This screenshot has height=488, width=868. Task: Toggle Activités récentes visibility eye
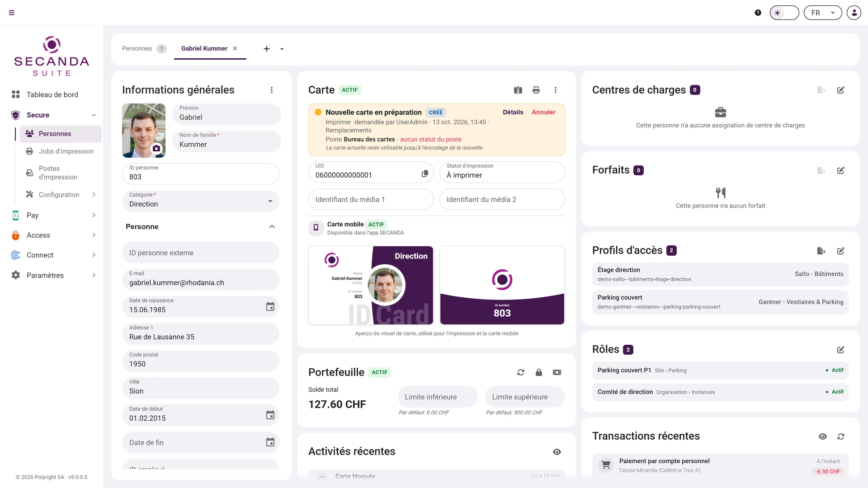[x=557, y=452]
